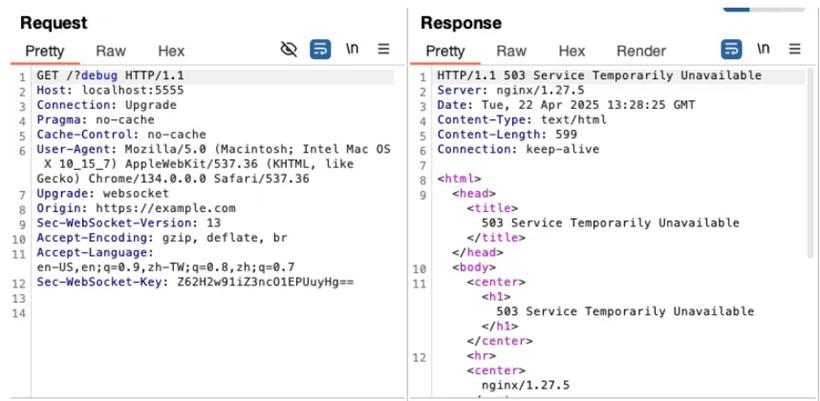Image resolution: width=820 pixels, height=401 pixels.
Task: Click the 'Accept-Encoding: gzip, deflate, br' header
Action: [x=162, y=238]
